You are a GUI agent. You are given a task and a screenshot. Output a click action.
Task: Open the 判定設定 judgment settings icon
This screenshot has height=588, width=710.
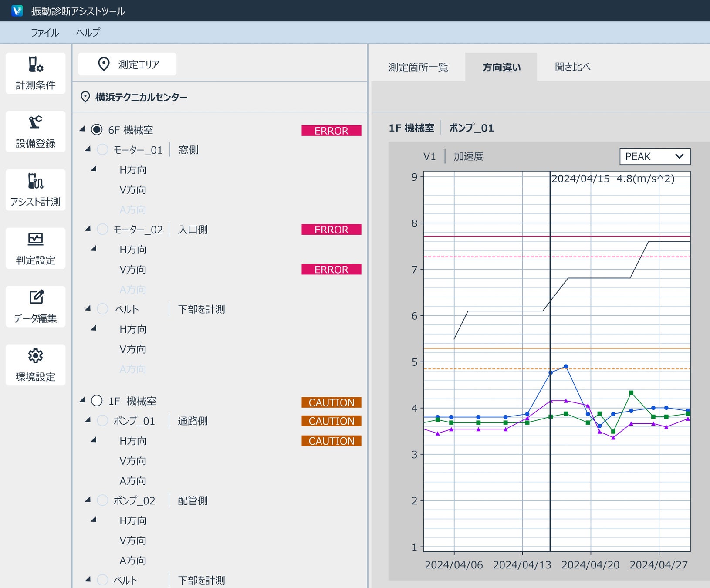tap(35, 240)
